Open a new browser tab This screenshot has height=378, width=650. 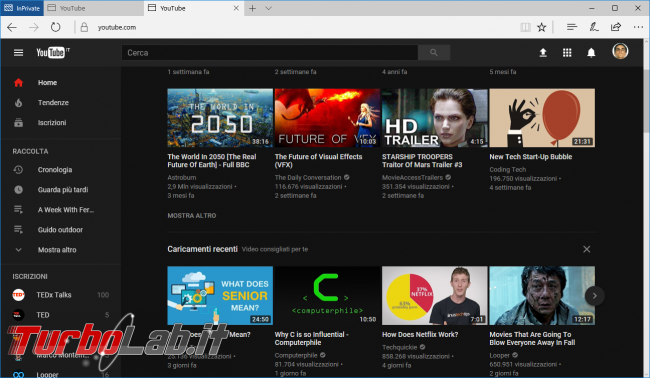click(x=252, y=8)
